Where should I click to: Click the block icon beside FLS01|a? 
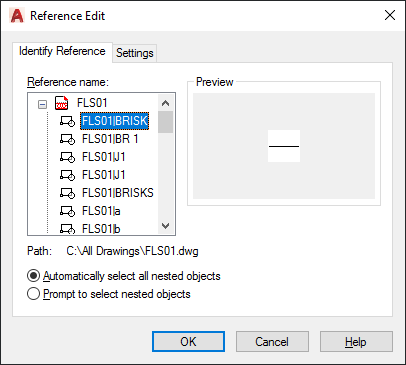(x=67, y=211)
